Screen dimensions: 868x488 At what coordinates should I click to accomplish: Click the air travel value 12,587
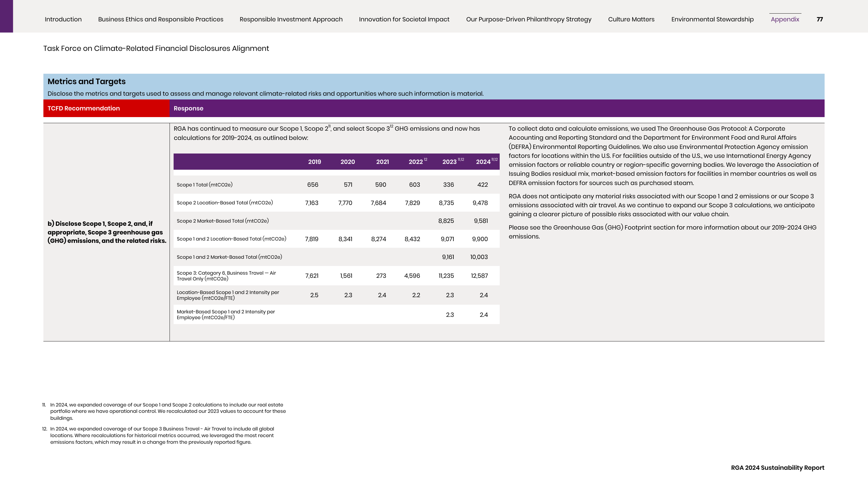click(479, 276)
